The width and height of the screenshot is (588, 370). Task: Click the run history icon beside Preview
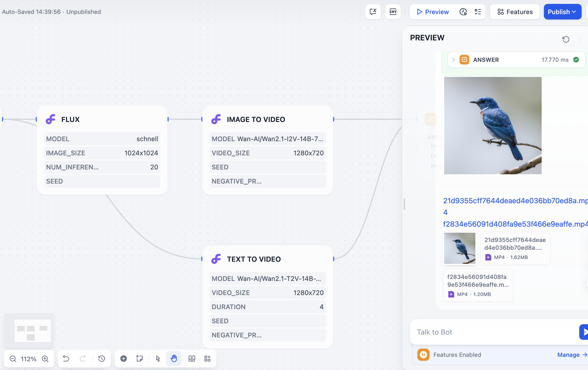463,12
